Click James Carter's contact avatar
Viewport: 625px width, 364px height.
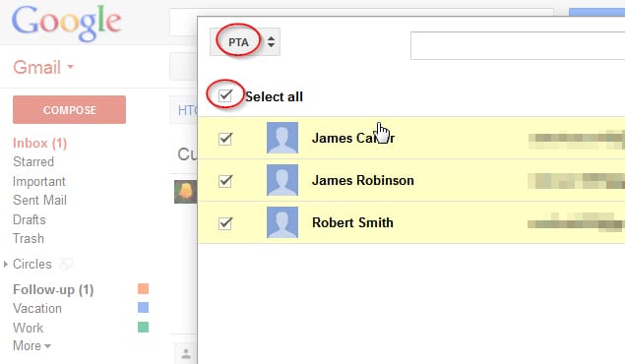point(282,138)
